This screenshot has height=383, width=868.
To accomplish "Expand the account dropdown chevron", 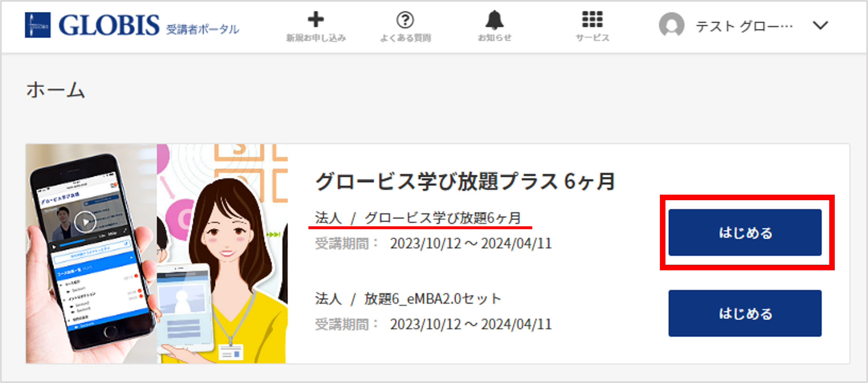I will pyautogui.click(x=821, y=26).
